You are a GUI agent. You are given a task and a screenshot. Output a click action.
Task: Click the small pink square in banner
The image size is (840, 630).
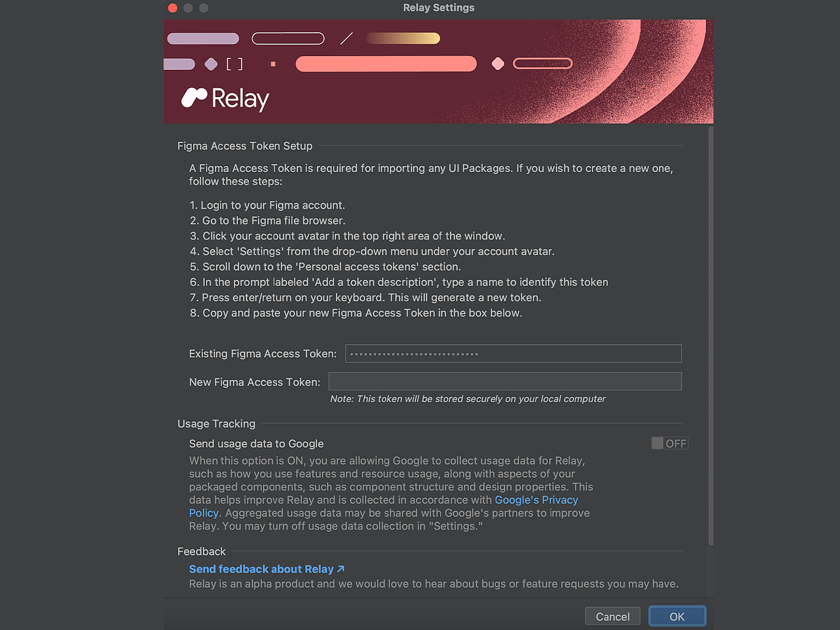tap(273, 64)
